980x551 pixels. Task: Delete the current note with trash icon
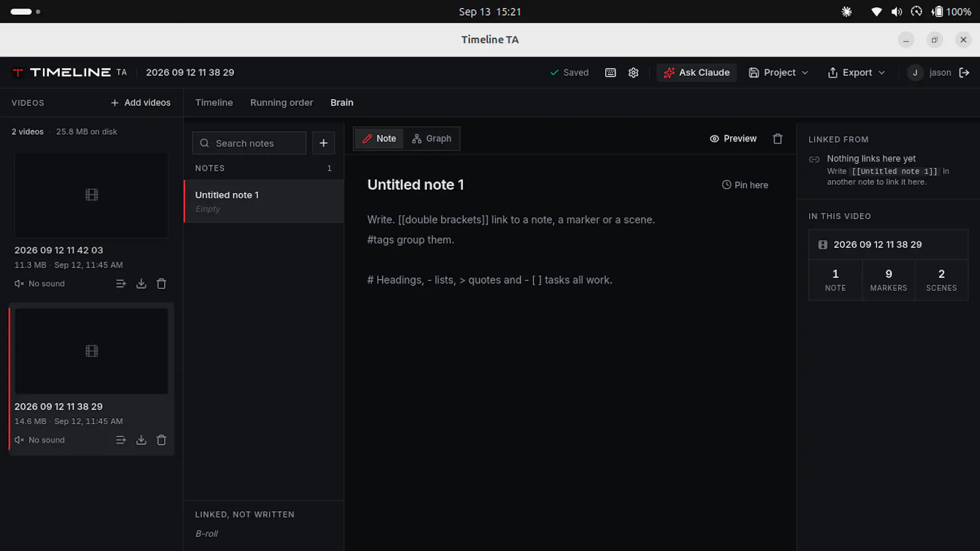778,139
